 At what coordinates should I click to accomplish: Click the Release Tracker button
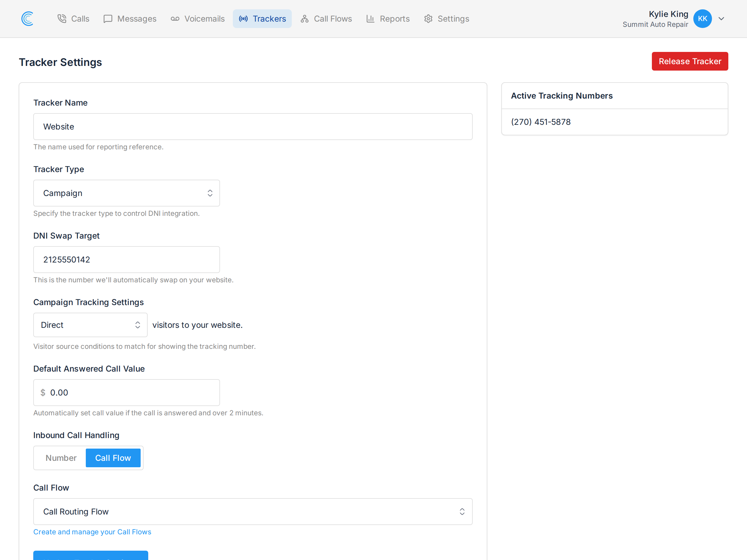(x=690, y=61)
